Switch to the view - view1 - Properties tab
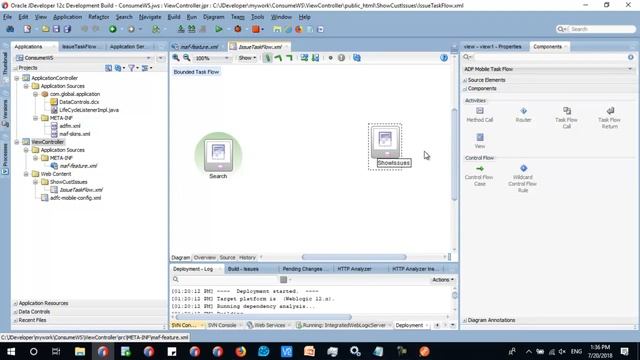 (493, 47)
